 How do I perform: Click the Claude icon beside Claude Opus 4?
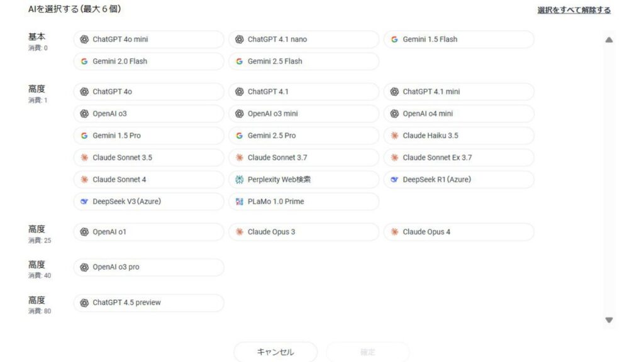click(394, 232)
